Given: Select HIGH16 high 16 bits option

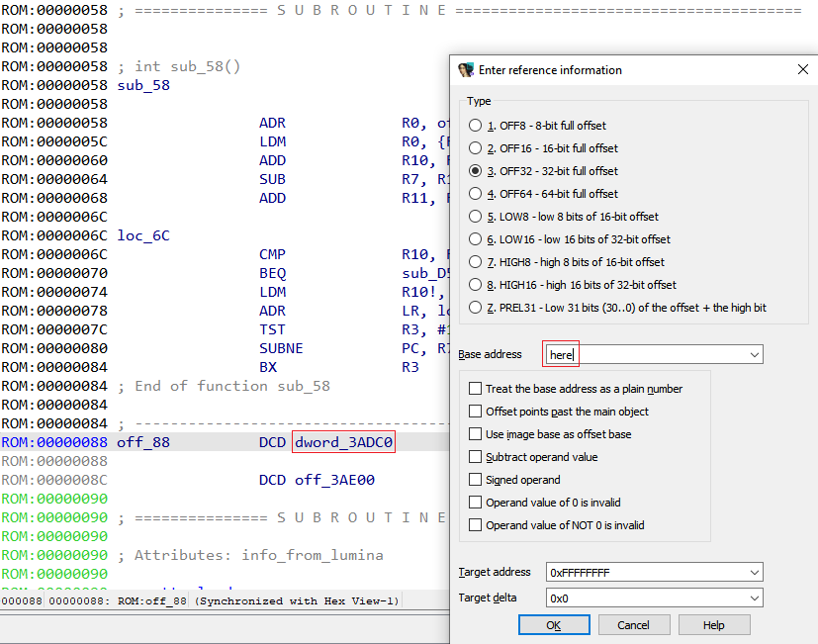Looking at the screenshot, I should point(476,284).
